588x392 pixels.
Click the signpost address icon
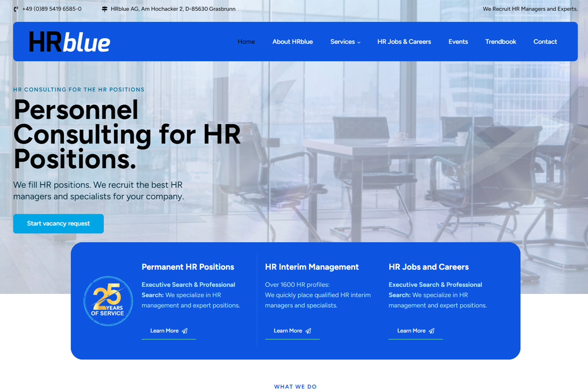pyautogui.click(x=104, y=9)
